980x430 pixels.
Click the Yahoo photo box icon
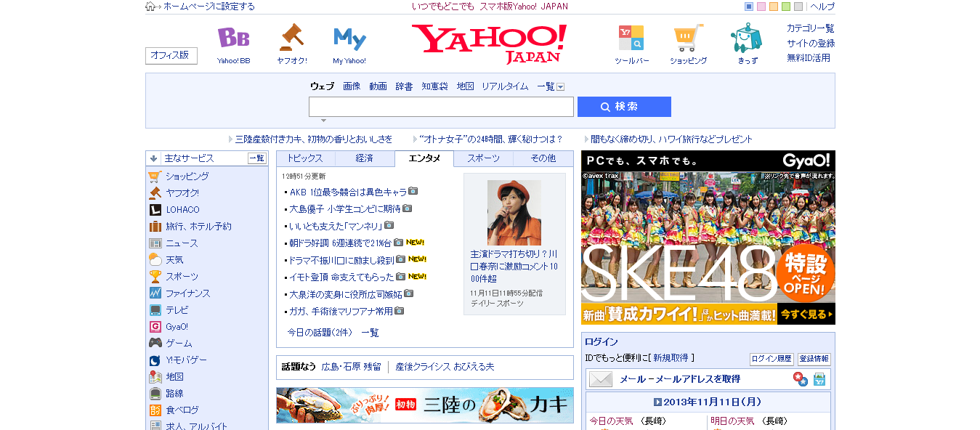tap(819, 379)
